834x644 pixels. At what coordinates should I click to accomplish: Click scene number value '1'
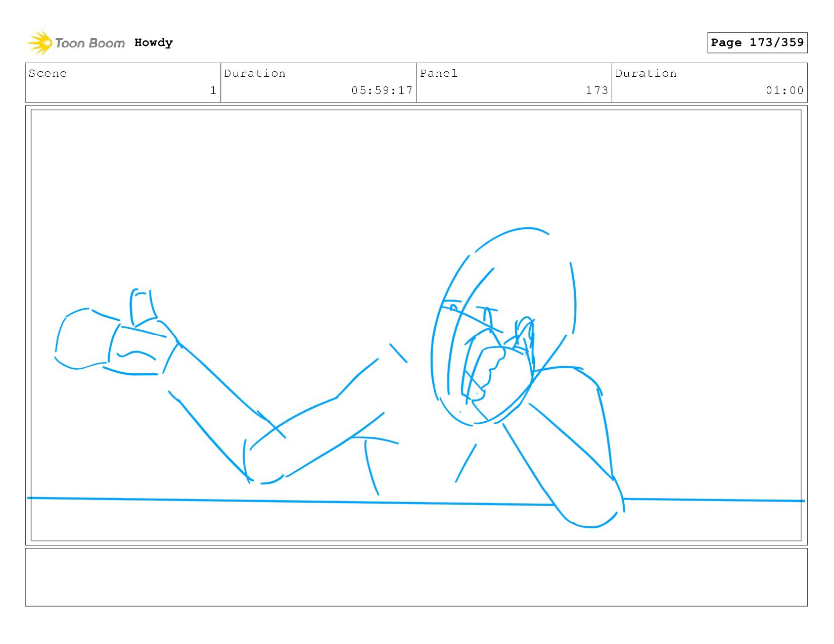pyautogui.click(x=213, y=90)
